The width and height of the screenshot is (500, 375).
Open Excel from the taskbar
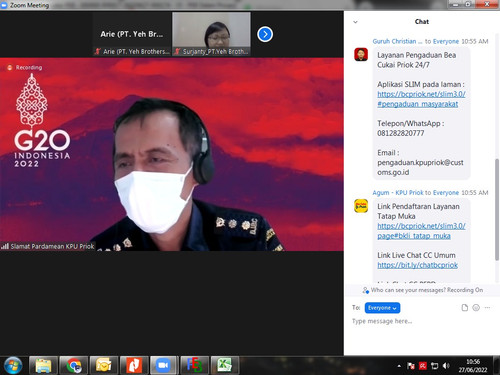click(x=224, y=365)
